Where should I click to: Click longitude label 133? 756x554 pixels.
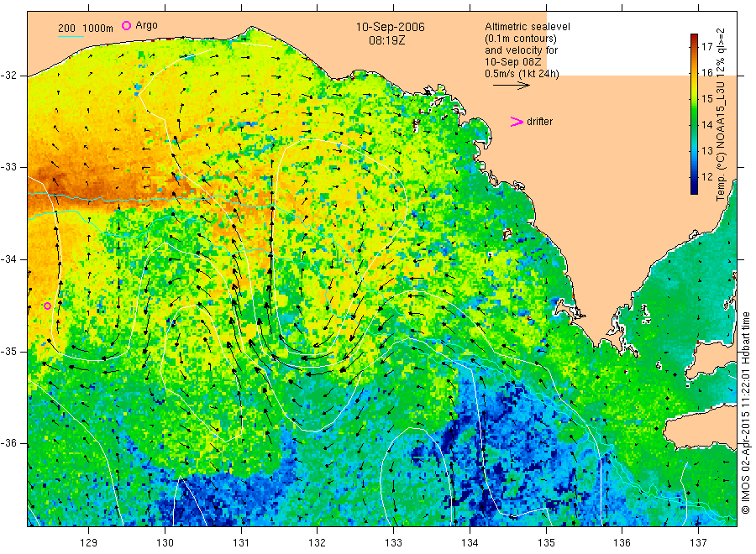[x=393, y=543]
